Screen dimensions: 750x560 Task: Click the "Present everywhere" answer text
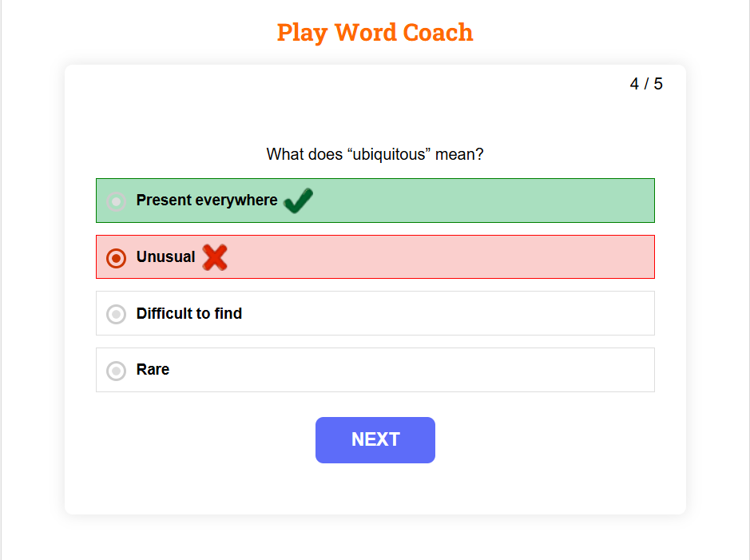(x=207, y=201)
